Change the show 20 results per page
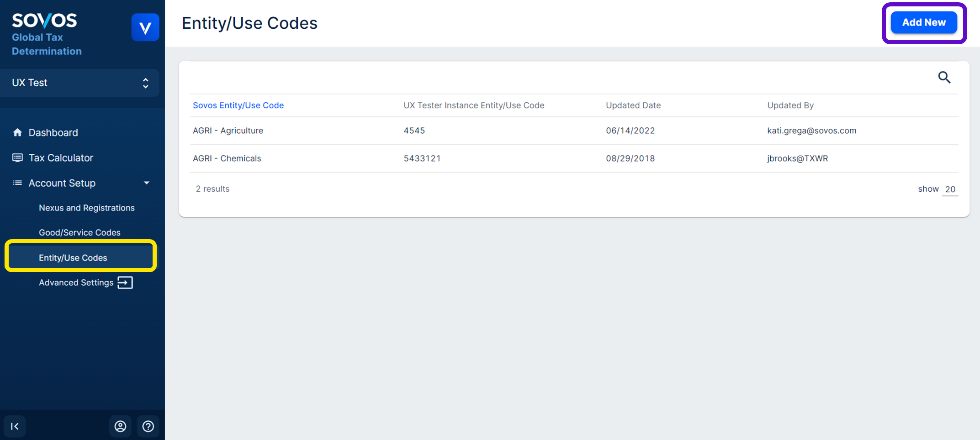 coord(950,189)
